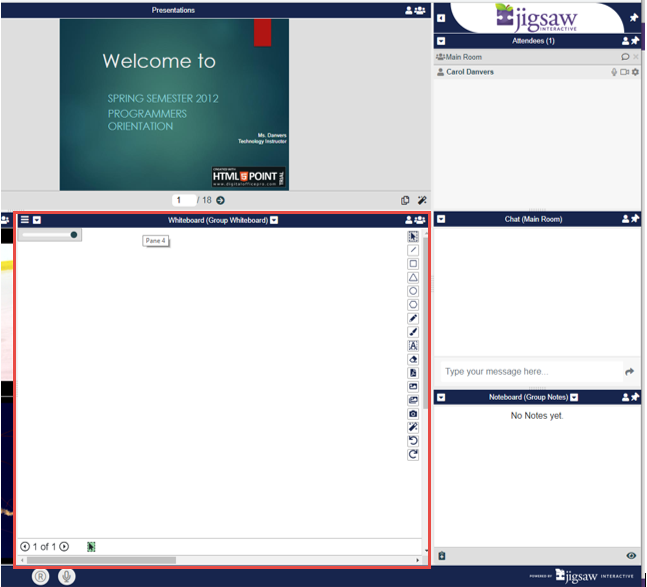Click the camera snapshot tool
The image size is (647, 587).
[413, 413]
